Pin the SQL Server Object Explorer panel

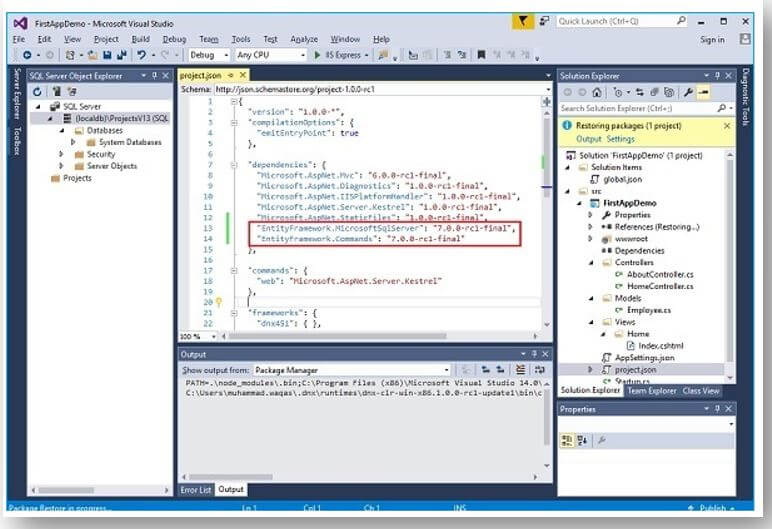[155, 75]
